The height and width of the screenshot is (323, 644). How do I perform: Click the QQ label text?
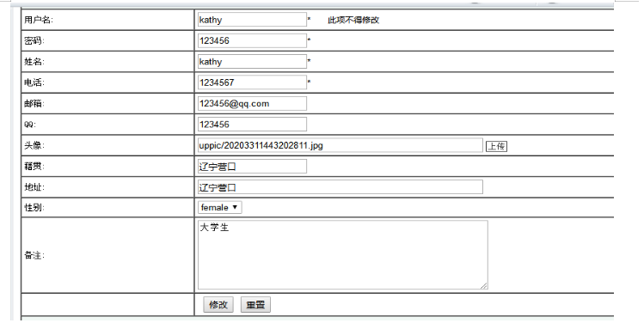click(30, 125)
